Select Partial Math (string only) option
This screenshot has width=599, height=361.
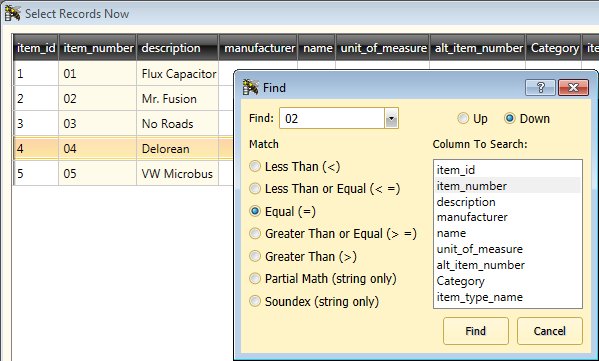[323, 278]
